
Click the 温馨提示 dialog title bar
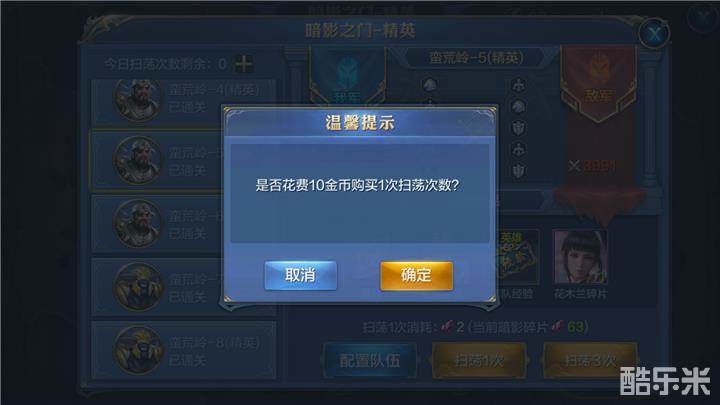360,123
